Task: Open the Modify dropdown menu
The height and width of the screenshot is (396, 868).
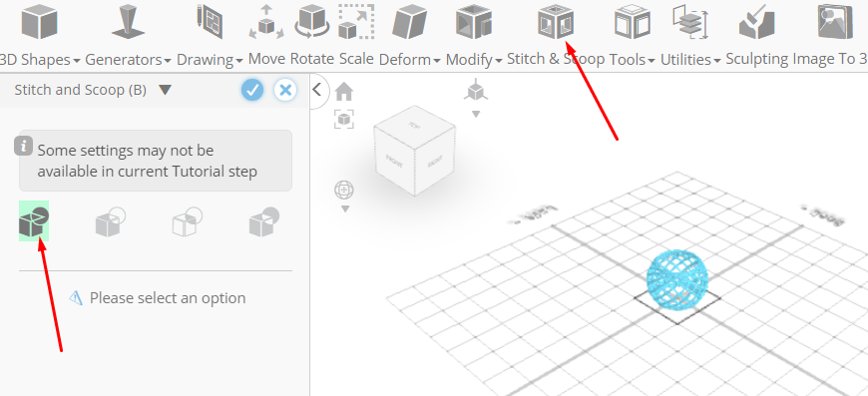Action: (474, 34)
